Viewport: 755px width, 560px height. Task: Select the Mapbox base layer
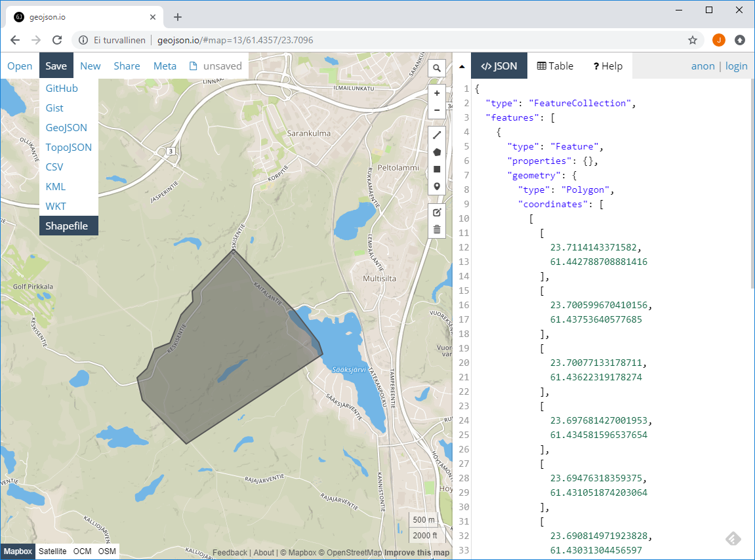coord(18,551)
